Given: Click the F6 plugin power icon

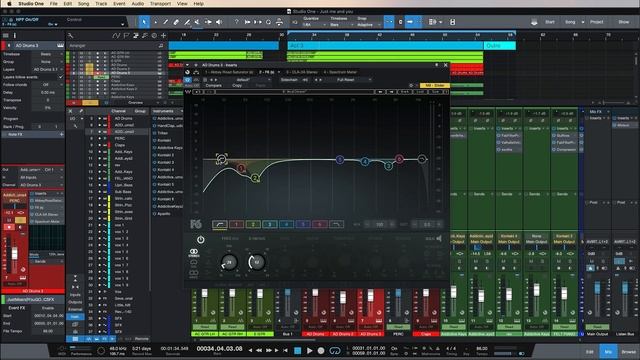Looking at the screenshot, I should (200, 240).
